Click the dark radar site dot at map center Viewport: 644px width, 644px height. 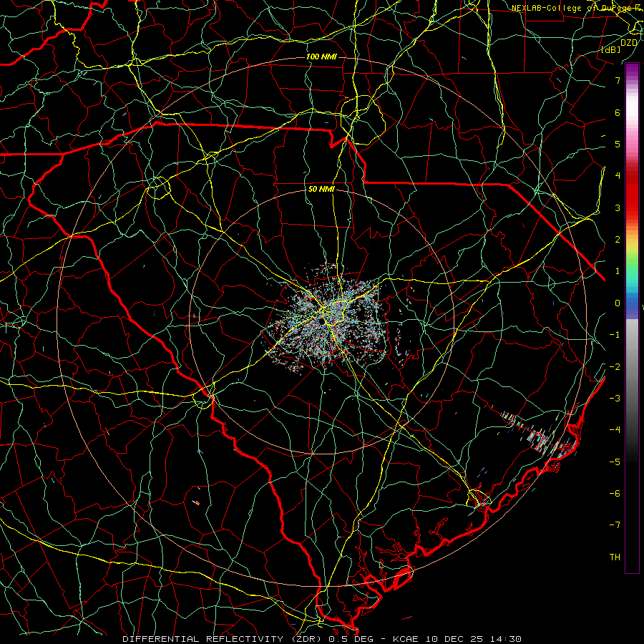[x=321, y=321]
